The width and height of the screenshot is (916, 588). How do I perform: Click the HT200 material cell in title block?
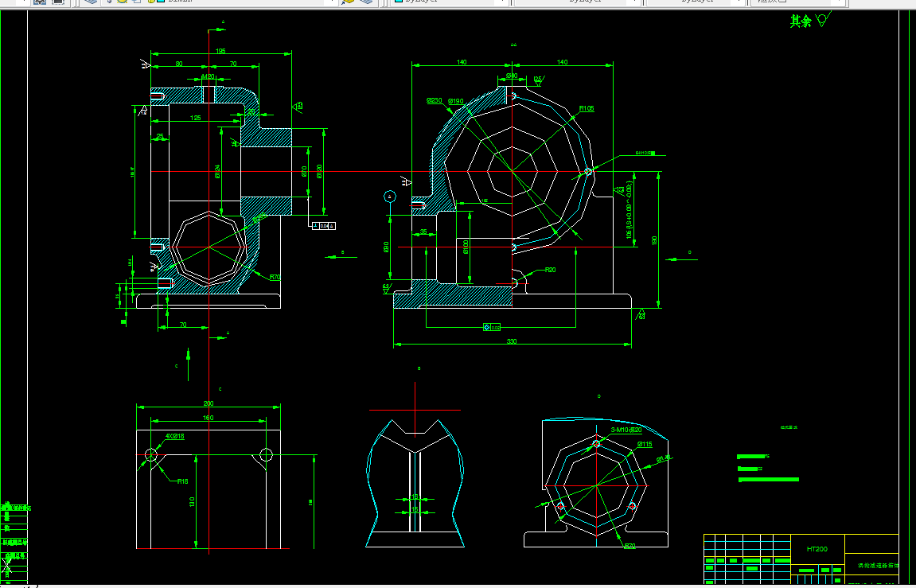tap(817, 549)
